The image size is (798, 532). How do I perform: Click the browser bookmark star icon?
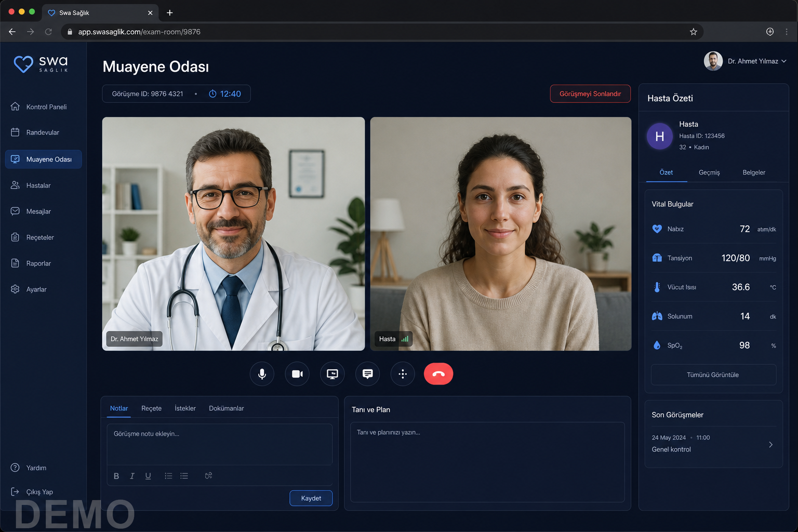(693, 32)
